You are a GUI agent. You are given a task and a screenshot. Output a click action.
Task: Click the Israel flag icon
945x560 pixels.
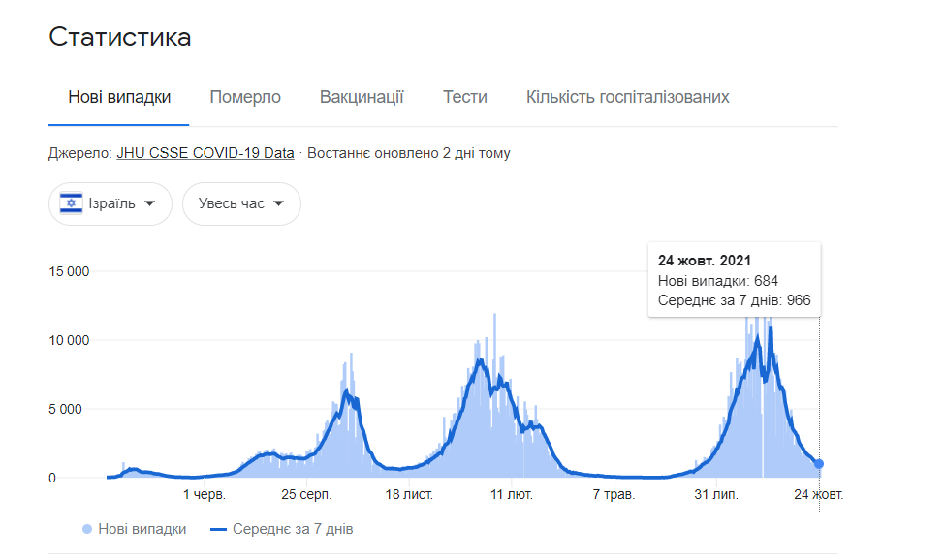pos(71,203)
